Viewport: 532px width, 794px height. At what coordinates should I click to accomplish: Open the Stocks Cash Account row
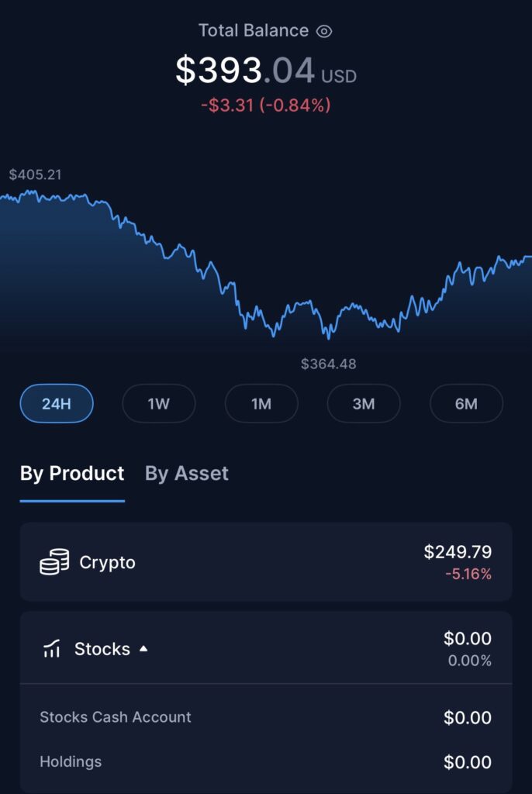click(x=116, y=717)
